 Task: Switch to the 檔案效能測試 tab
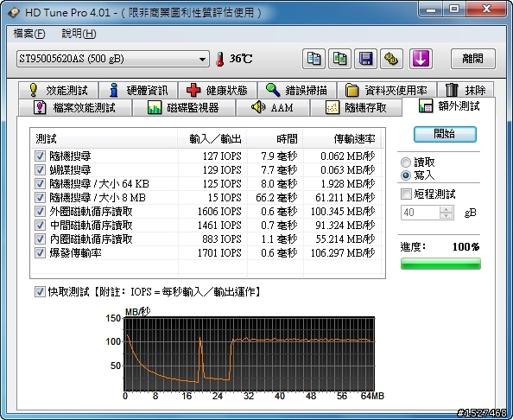pos(75,107)
